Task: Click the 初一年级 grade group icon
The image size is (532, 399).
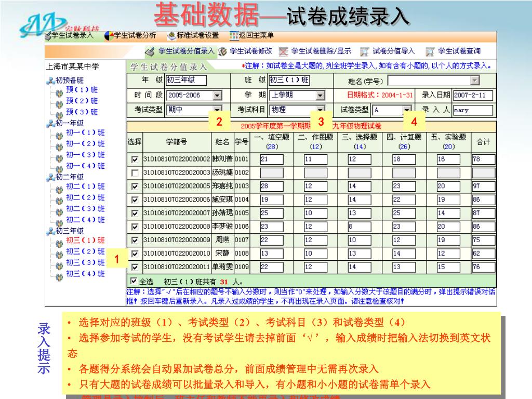Action: (51, 123)
